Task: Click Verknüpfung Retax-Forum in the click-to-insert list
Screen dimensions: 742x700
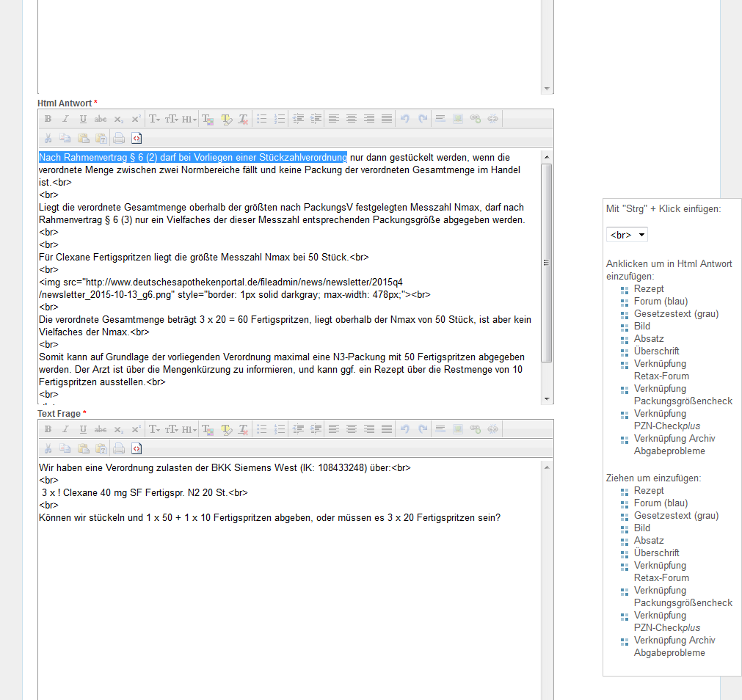Action: click(661, 370)
